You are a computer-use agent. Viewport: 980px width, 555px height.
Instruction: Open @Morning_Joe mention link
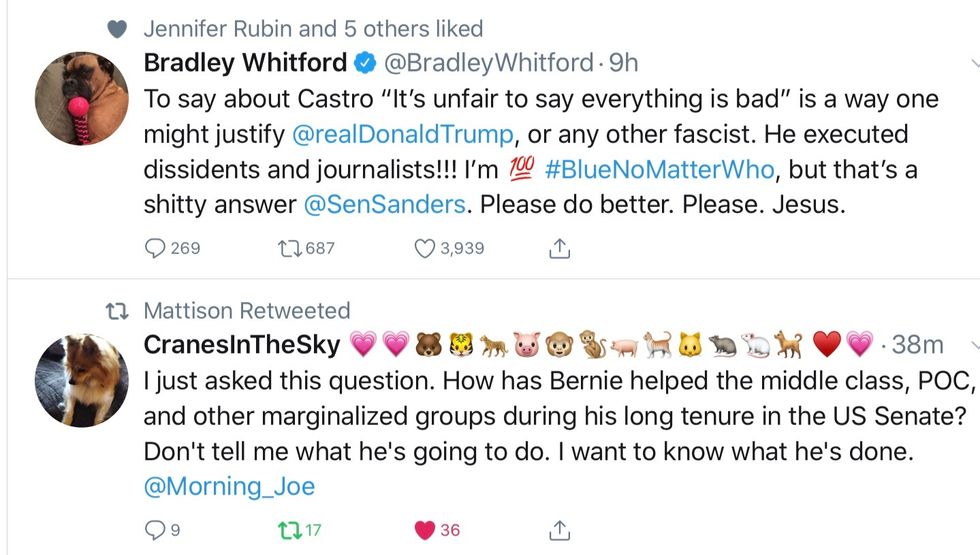[229, 486]
